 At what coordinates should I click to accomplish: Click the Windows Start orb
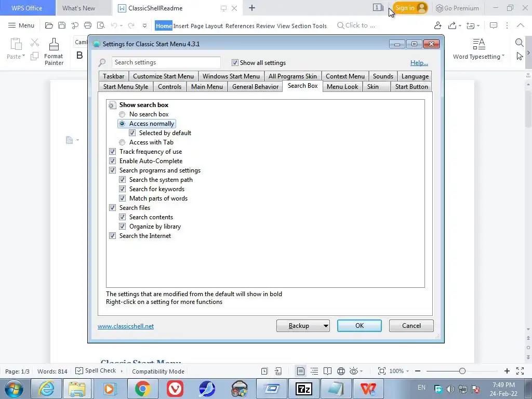coord(14,389)
